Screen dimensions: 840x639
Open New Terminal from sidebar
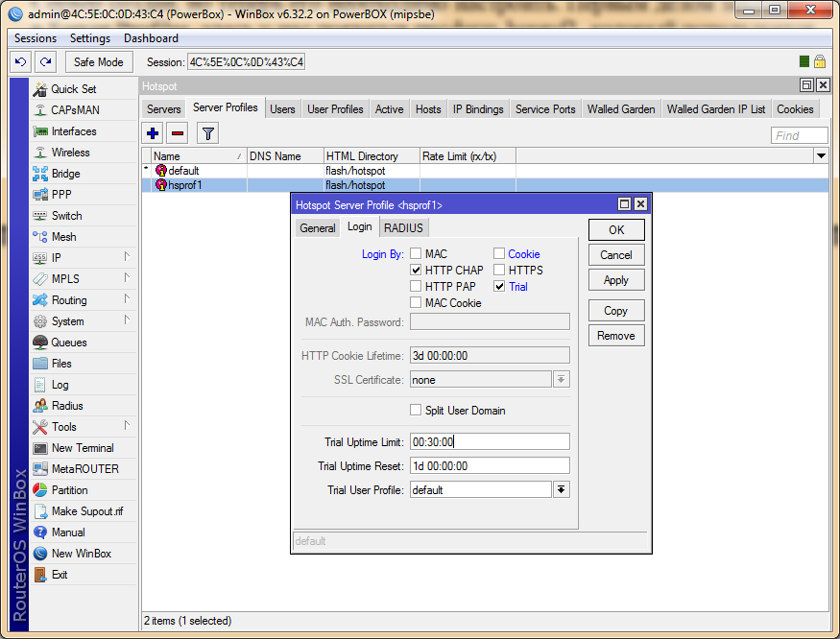click(x=82, y=448)
